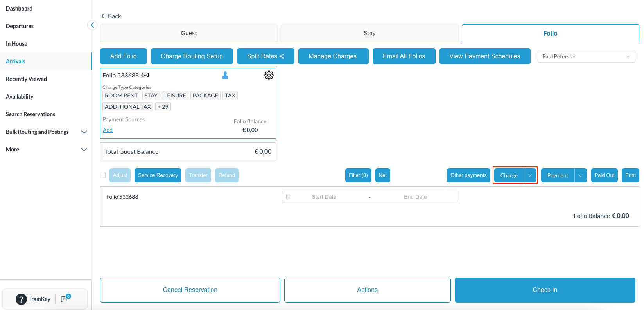Click the blue guest profile icon
Viewport: 644px width, 310px height.
225,75
